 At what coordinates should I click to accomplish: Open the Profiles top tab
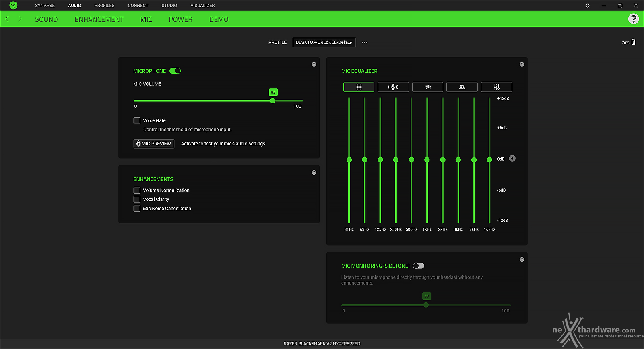(x=105, y=6)
